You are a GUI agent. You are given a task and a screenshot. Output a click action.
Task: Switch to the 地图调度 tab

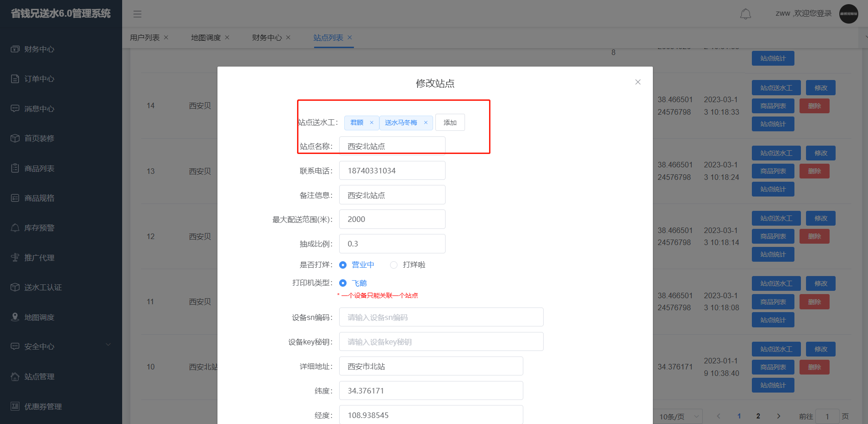click(x=205, y=37)
